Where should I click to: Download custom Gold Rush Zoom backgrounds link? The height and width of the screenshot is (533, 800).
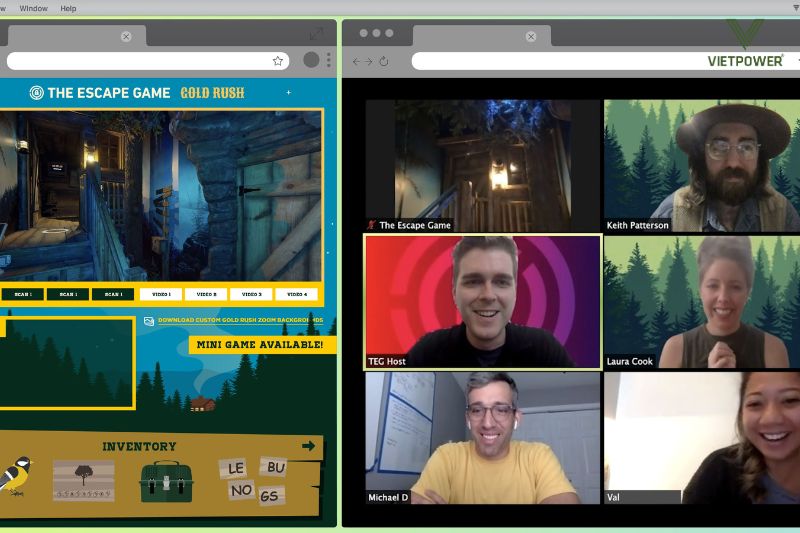pyautogui.click(x=240, y=320)
